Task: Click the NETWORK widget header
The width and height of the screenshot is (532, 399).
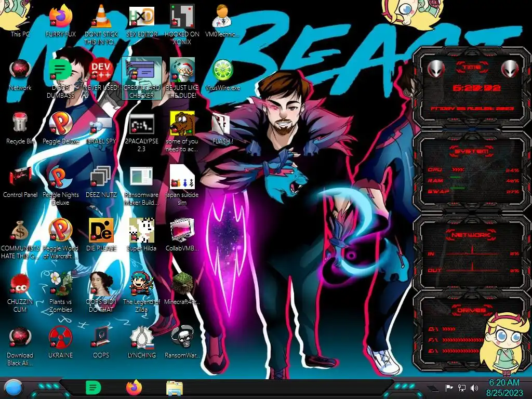Action: (471, 234)
